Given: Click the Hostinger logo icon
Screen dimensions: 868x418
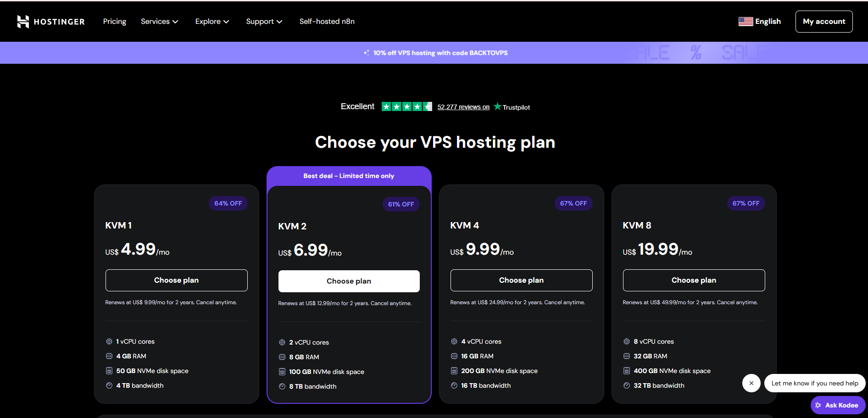Looking at the screenshot, I should coord(23,22).
